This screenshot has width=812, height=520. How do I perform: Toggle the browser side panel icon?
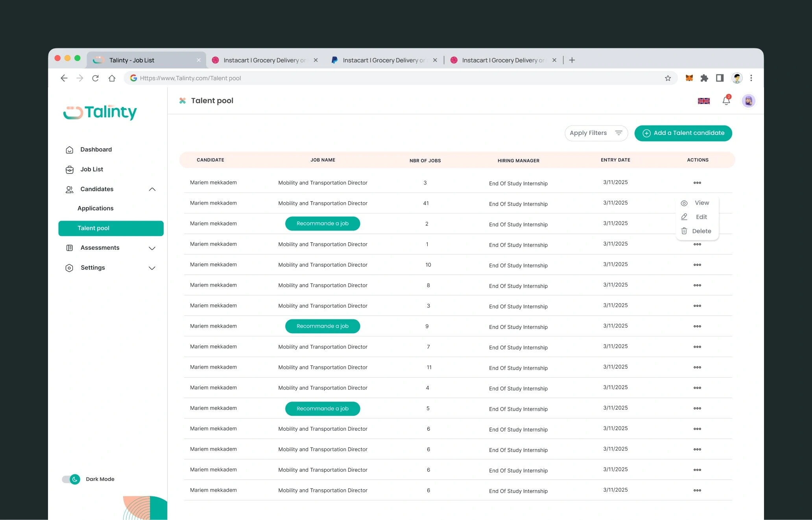720,78
